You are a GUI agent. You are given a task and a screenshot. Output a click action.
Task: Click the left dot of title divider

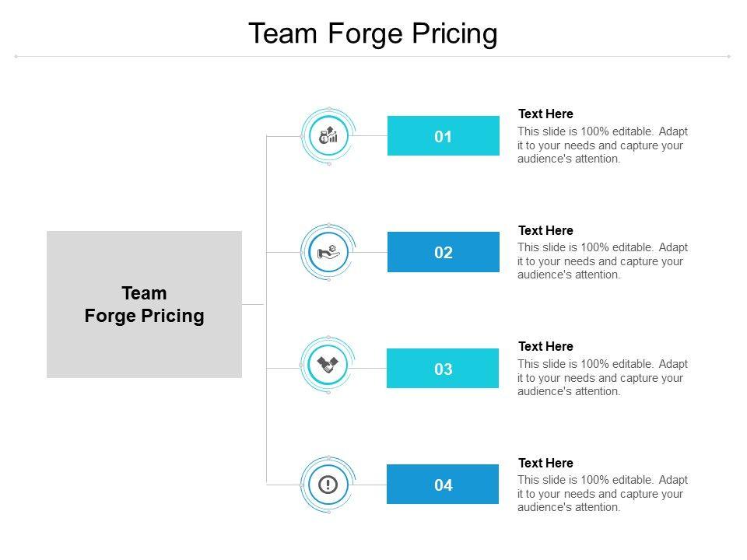point(16,56)
